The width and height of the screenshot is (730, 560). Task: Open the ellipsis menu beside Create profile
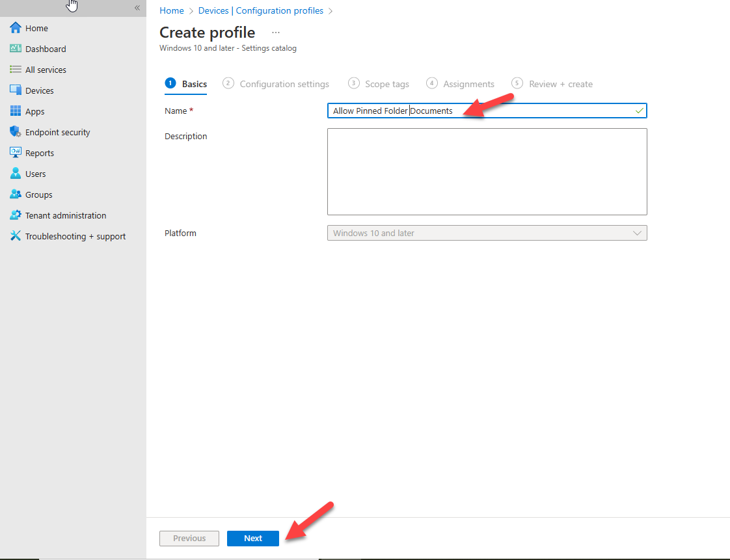click(x=276, y=31)
